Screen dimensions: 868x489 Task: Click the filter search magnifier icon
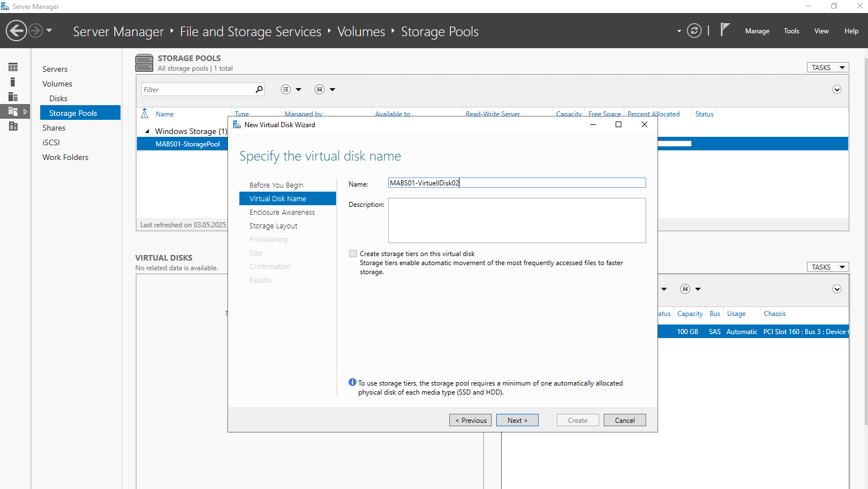259,89
